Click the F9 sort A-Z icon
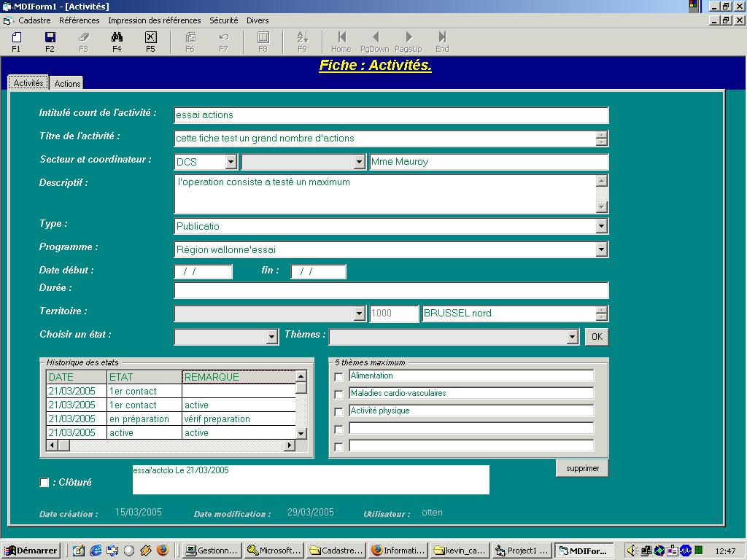Viewport: 747px width, 560px height. [302, 38]
